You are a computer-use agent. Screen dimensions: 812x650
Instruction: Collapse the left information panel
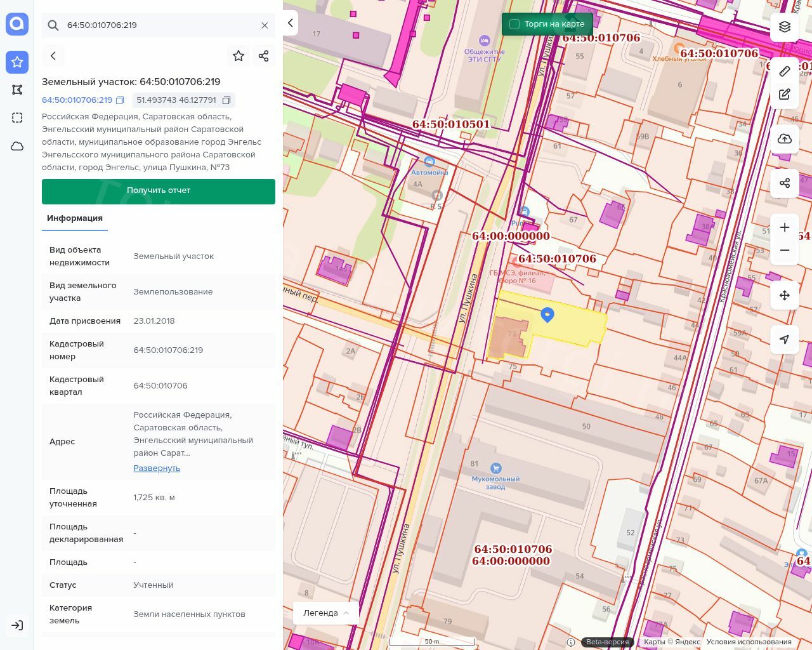(291, 23)
